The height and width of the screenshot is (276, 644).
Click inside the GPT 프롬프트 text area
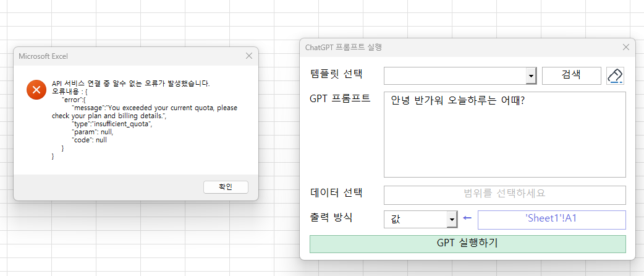click(504, 142)
